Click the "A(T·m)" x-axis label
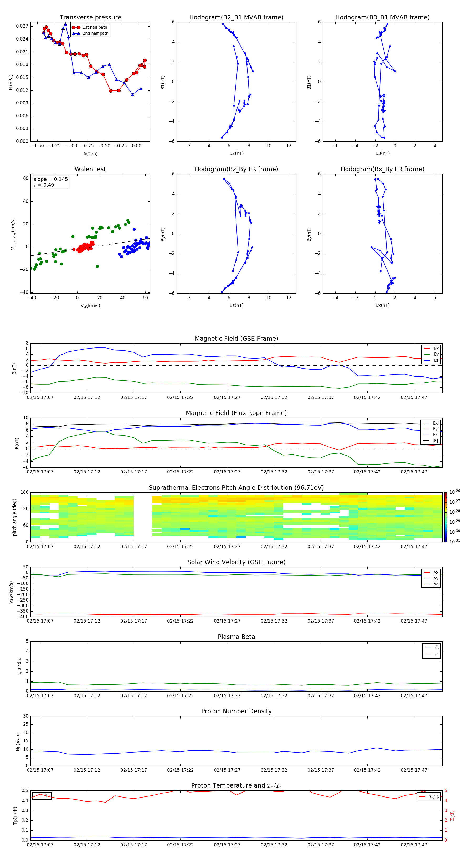 pos(90,154)
